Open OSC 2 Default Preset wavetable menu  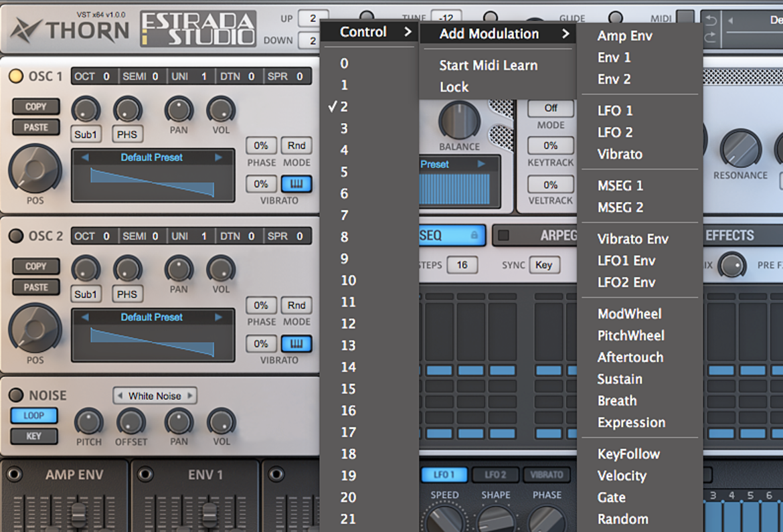(152, 317)
